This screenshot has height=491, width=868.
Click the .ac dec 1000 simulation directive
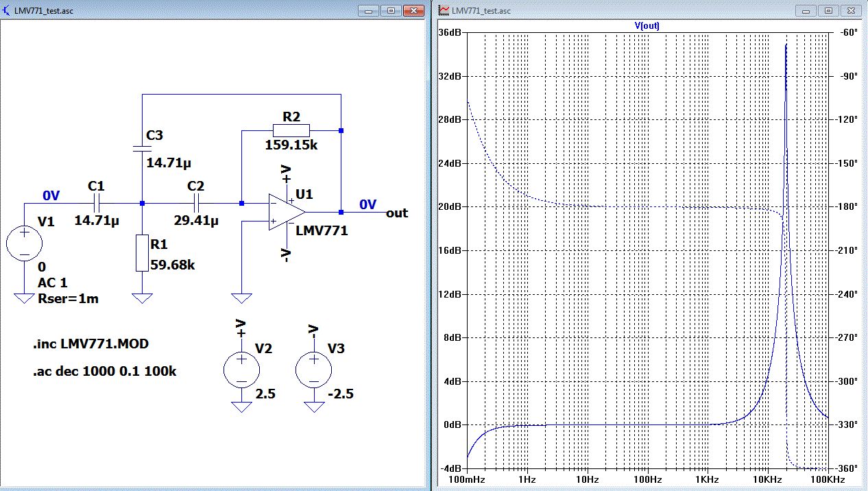[104, 371]
